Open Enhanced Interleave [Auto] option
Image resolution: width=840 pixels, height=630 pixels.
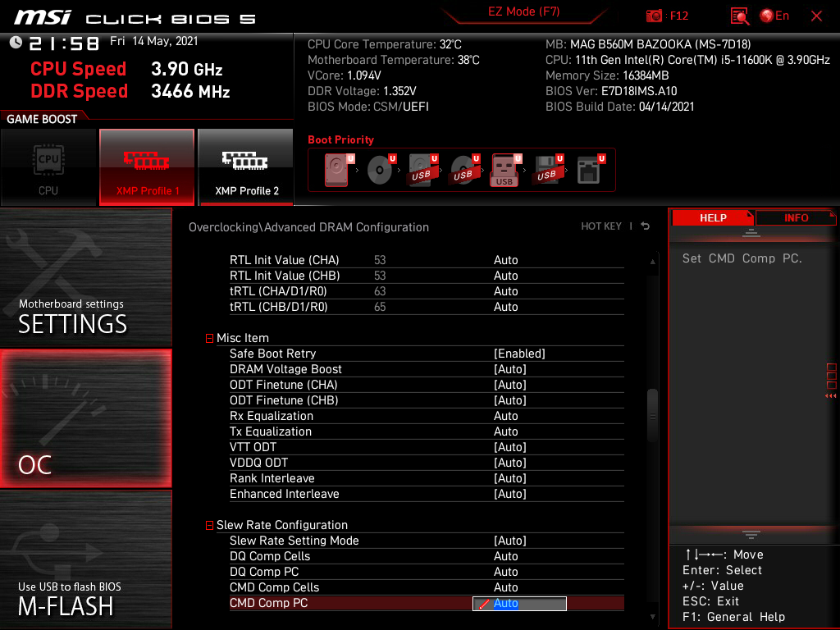pyautogui.click(x=427, y=493)
